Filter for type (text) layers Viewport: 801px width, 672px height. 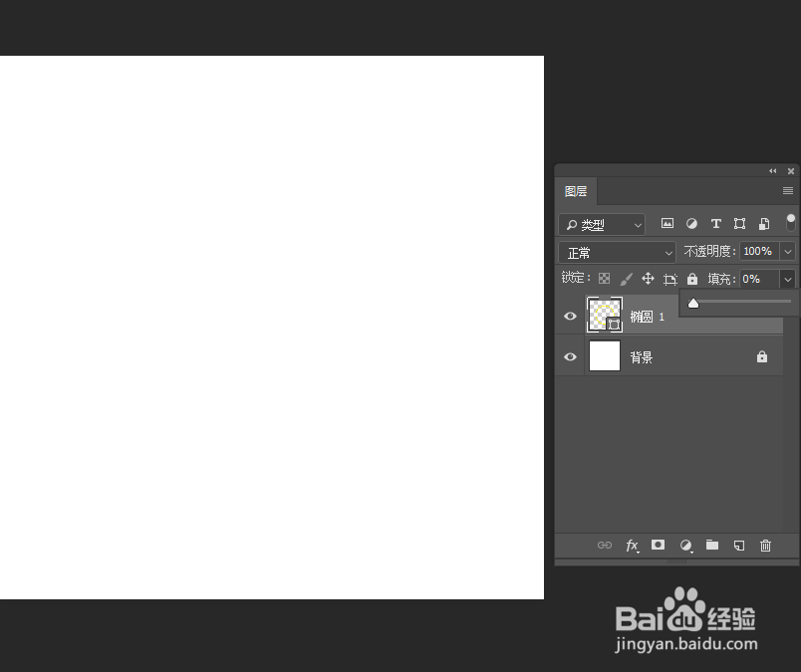pos(715,224)
